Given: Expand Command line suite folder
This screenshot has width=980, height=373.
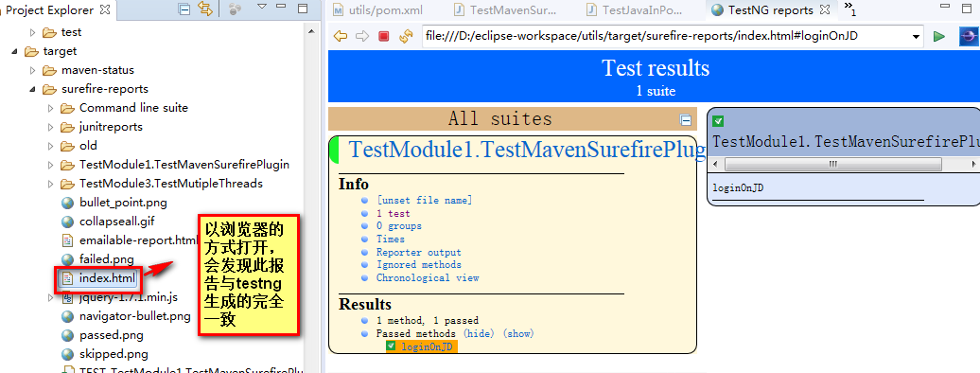Looking at the screenshot, I should [x=51, y=108].
